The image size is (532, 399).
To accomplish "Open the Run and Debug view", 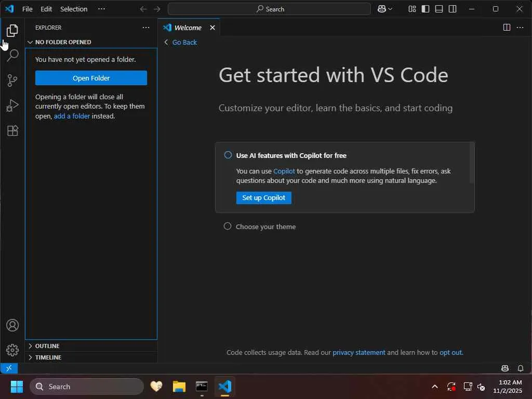I will [x=12, y=105].
